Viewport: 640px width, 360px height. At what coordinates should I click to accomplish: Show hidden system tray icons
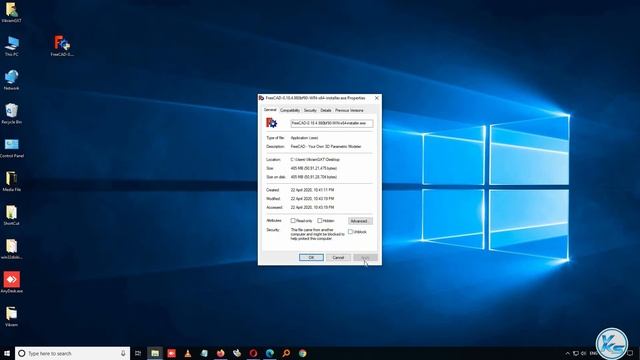(x=567, y=353)
